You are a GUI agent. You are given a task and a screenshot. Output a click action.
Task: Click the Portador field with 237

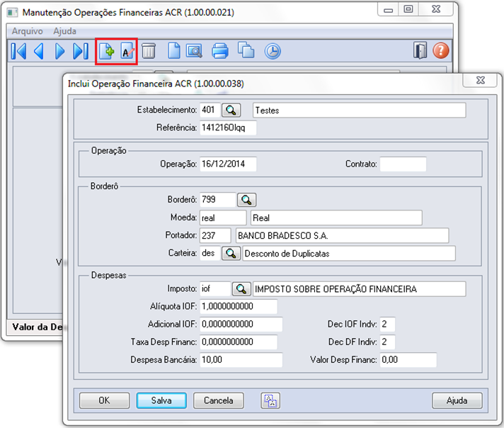click(215, 235)
